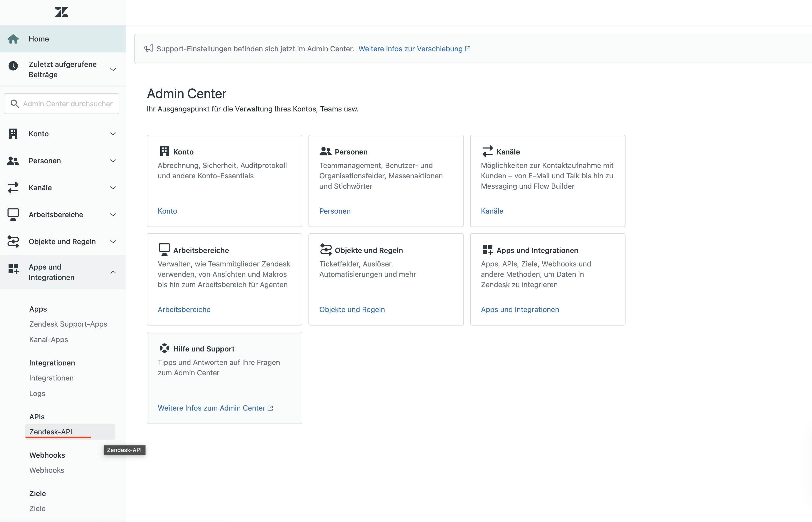Collapse the Apps und Integrationen section
Image resolution: width=812 pixels, height=522 pixels.
113,272
